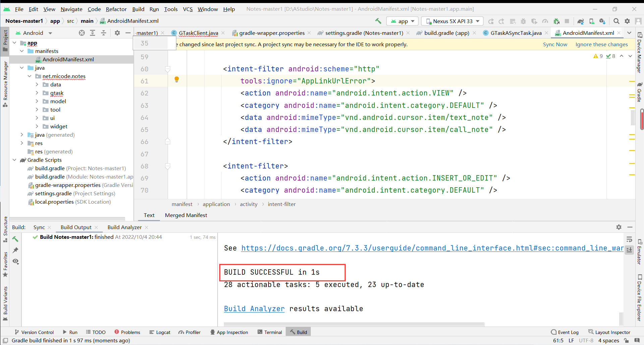
Task: Click the Debug app bug icon
Action: (523, 21)
